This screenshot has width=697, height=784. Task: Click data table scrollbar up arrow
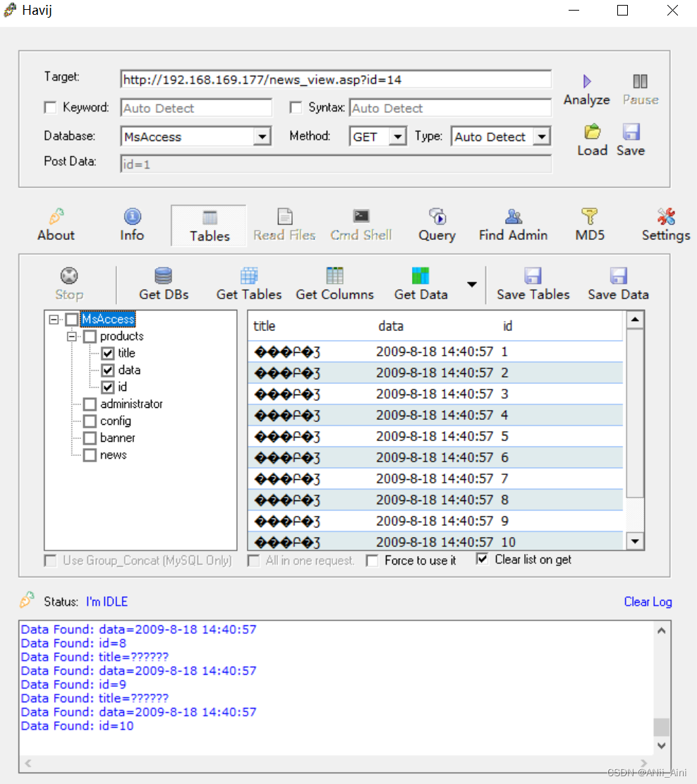[635, 320]
